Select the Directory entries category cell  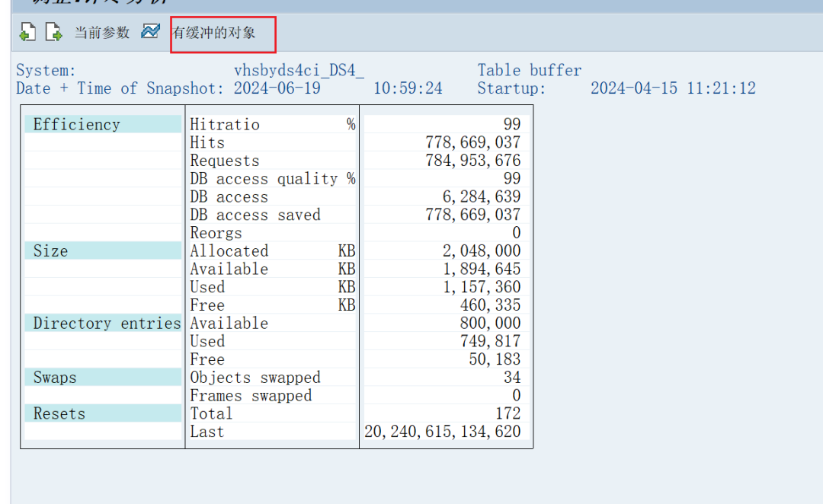point(103,323)
